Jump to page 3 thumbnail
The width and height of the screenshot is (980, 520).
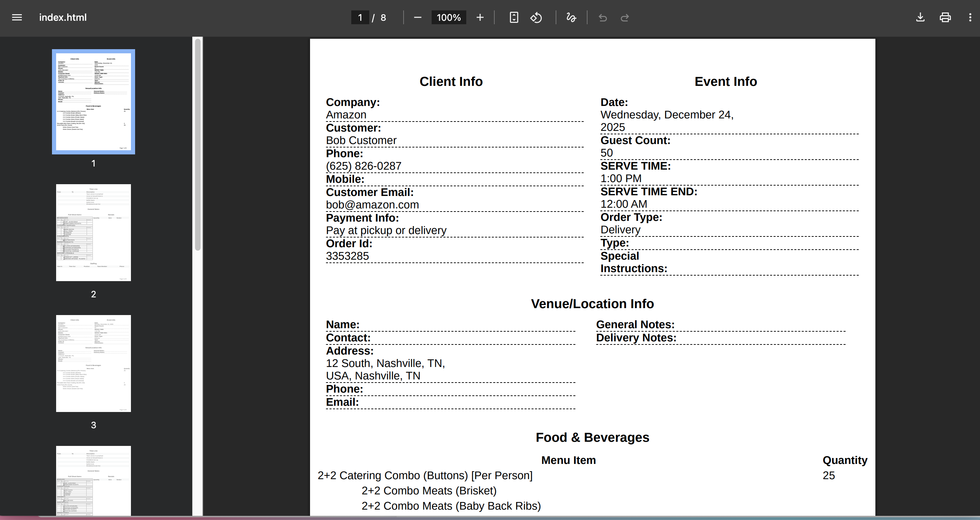93,364
